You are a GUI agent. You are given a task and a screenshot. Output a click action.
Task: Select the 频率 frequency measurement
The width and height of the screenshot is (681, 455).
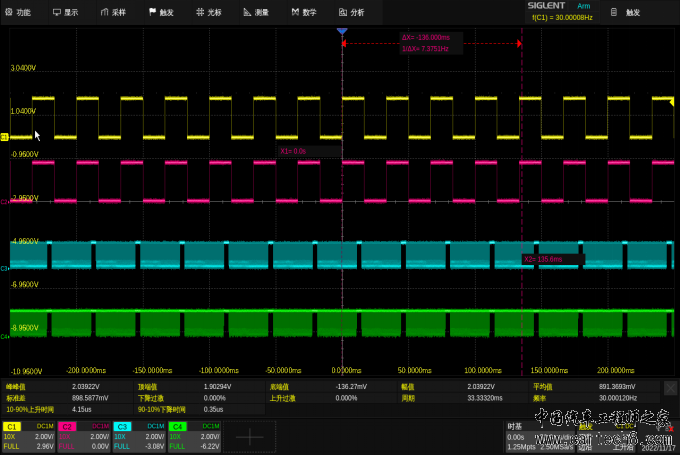pos(539,398)
